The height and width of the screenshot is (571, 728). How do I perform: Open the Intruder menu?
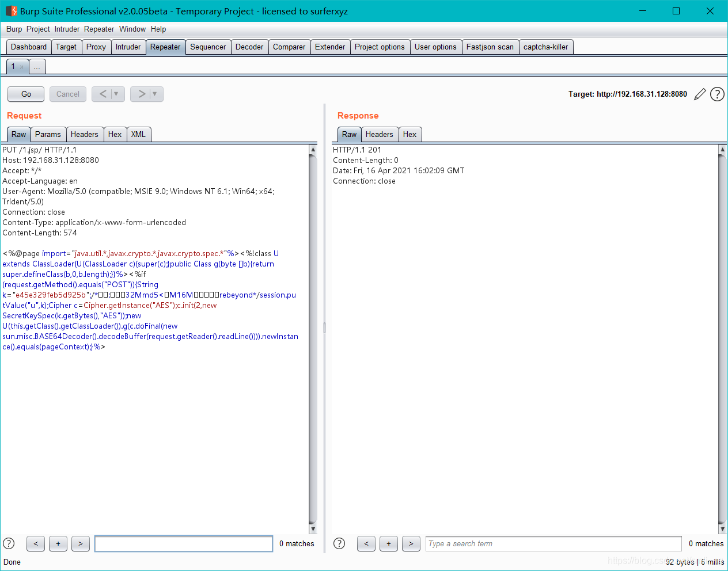pos(67,29)
